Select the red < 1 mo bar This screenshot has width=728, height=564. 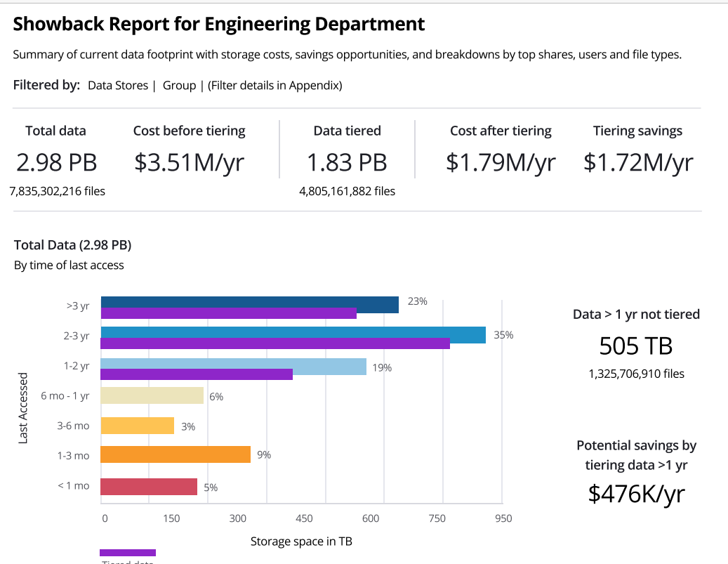pyautogui.click(x=149, y=487)
